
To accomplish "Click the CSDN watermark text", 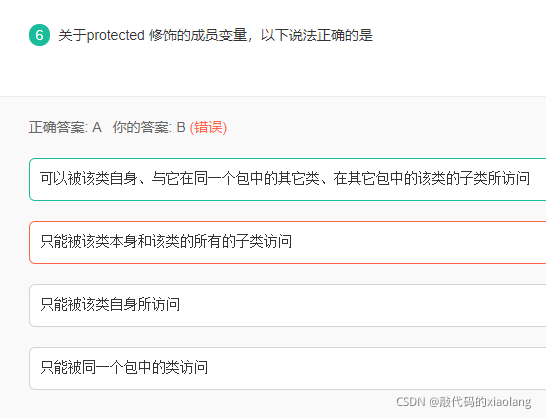I will pyautogui.click(x=411, y=402).
